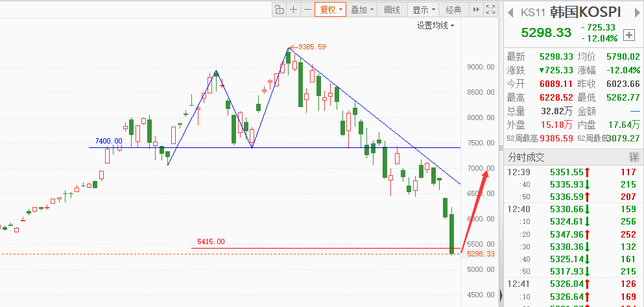Click the 今开 6089.11 value
The image size is (644, 307).
click(556, 84)
